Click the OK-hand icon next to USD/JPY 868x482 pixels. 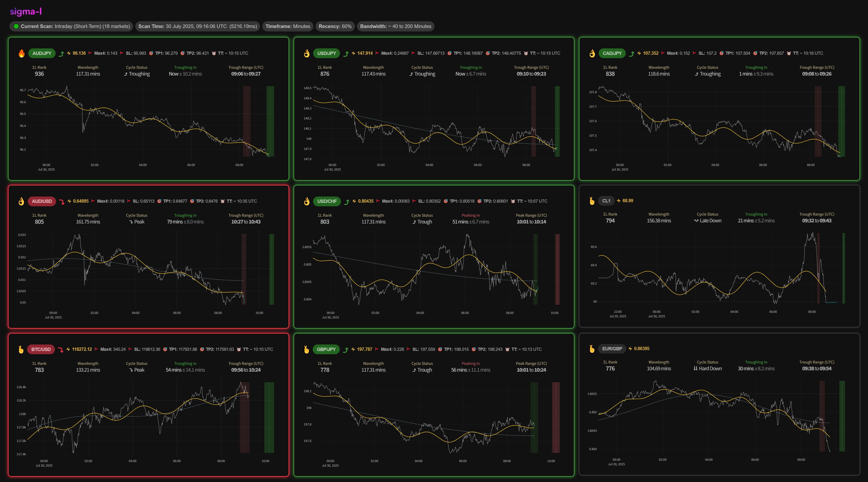point(307,53)
